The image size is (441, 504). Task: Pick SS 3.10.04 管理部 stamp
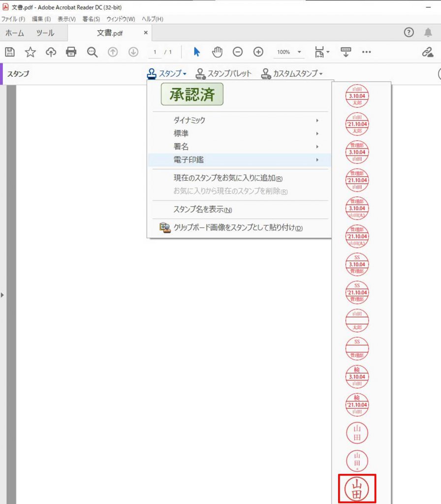(x=357, y=264)
